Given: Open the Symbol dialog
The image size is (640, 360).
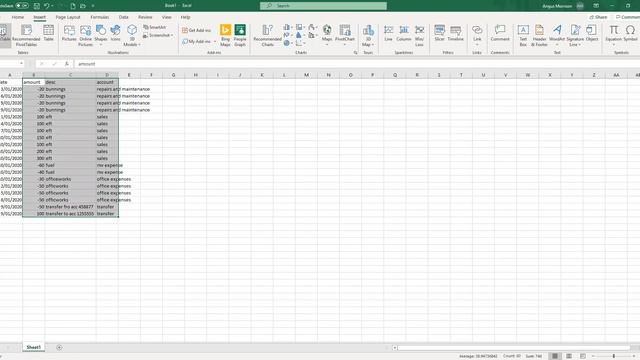Looking at the screenshot, I should [630, 33].
